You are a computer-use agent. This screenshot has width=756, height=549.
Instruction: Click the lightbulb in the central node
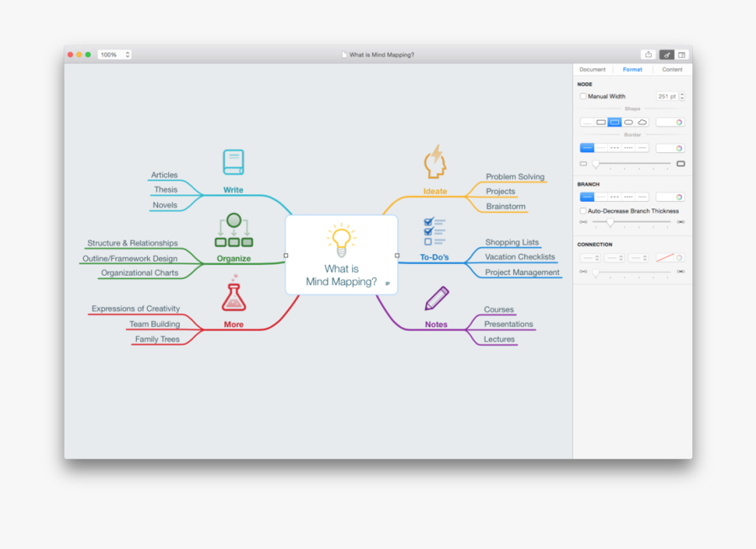pyautogui.click(x=341, y=242)
